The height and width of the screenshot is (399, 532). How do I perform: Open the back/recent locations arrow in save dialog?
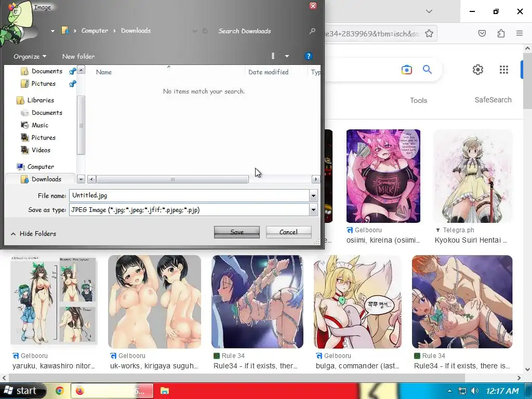[x=52, y=31]
